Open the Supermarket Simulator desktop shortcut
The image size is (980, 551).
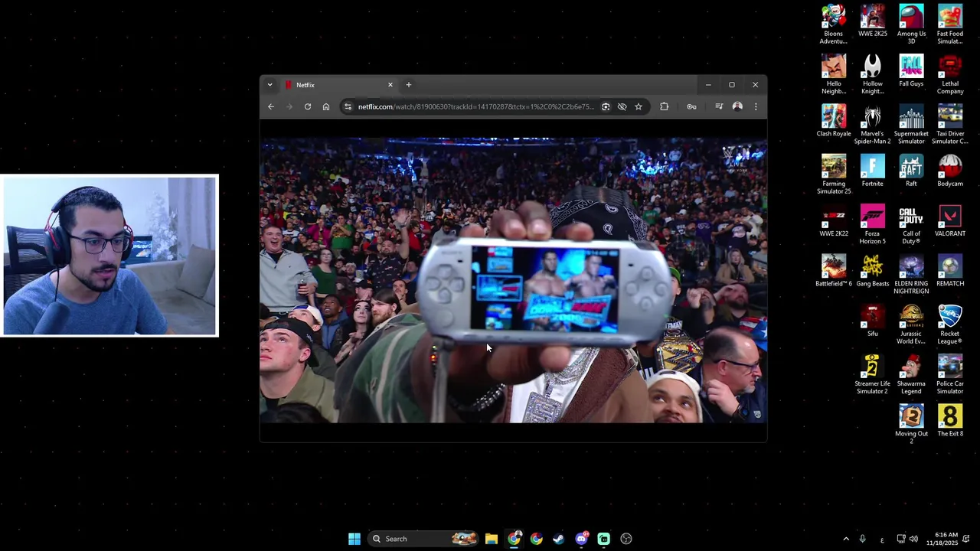(x=911, y=125)
